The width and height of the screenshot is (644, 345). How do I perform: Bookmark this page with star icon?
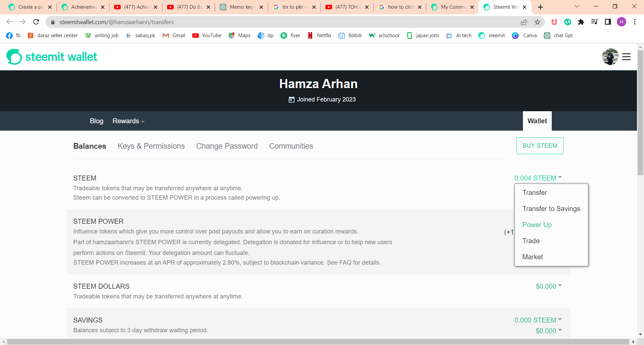pyautogui.click(x=537, y=22)
